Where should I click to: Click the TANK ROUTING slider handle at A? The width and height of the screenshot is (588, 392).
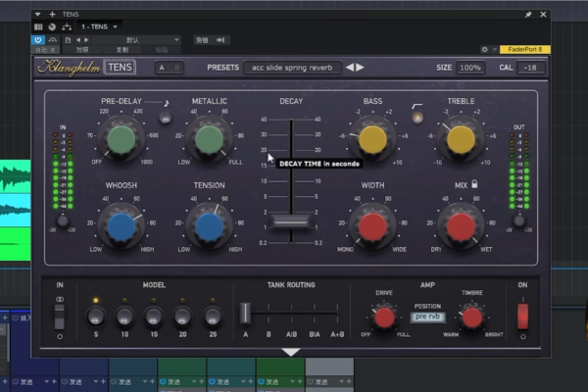coord(245,313)
